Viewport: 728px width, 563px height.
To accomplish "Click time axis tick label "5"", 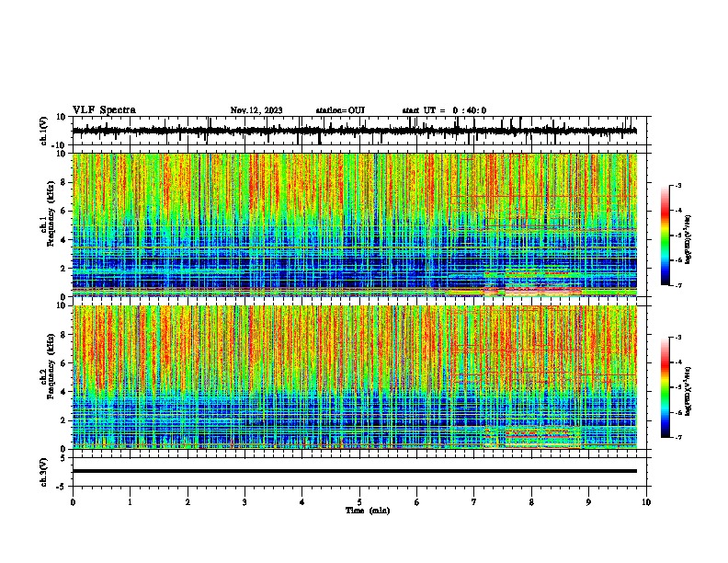I will click(x=359, y=502).
